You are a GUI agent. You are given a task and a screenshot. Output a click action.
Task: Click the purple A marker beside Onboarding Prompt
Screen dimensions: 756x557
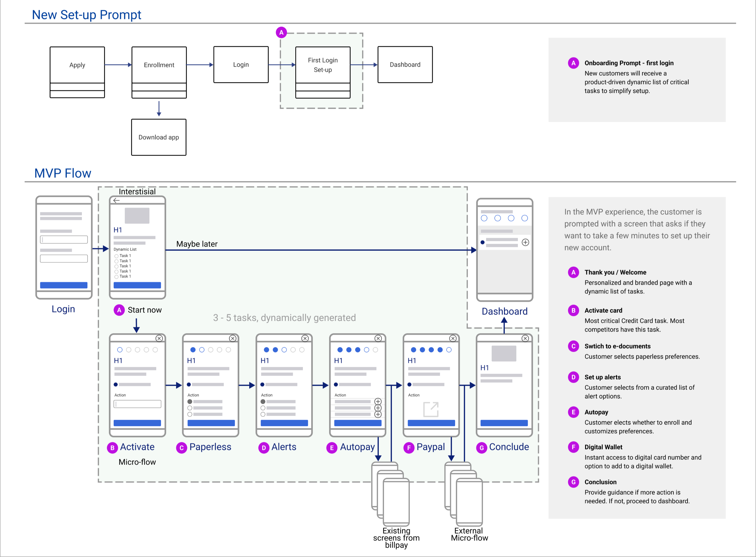pyautogui.click(x=574, y=63)
